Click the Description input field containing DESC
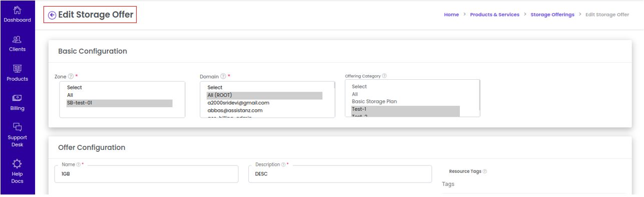The height and width of the screenshot is (197, 644). pyautogui.click(x=340, y=174)
